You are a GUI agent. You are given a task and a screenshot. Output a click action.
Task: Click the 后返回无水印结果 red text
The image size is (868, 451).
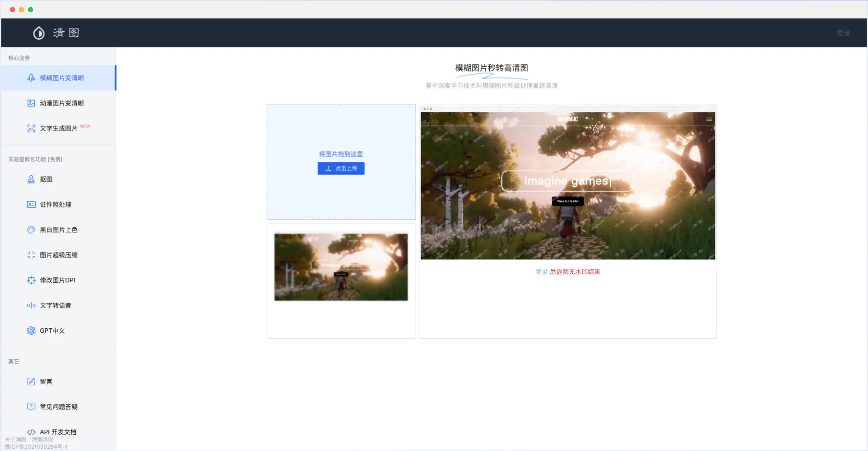(575, 272)
